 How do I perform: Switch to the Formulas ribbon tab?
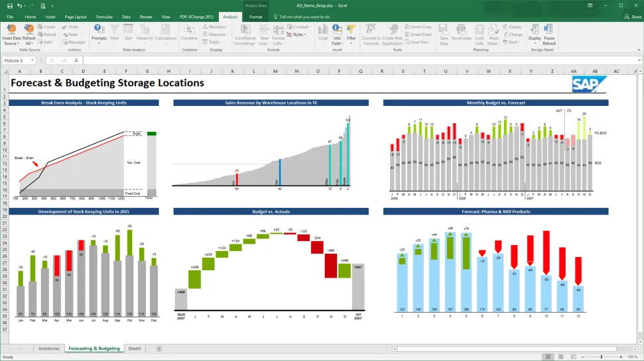[104, 17]
